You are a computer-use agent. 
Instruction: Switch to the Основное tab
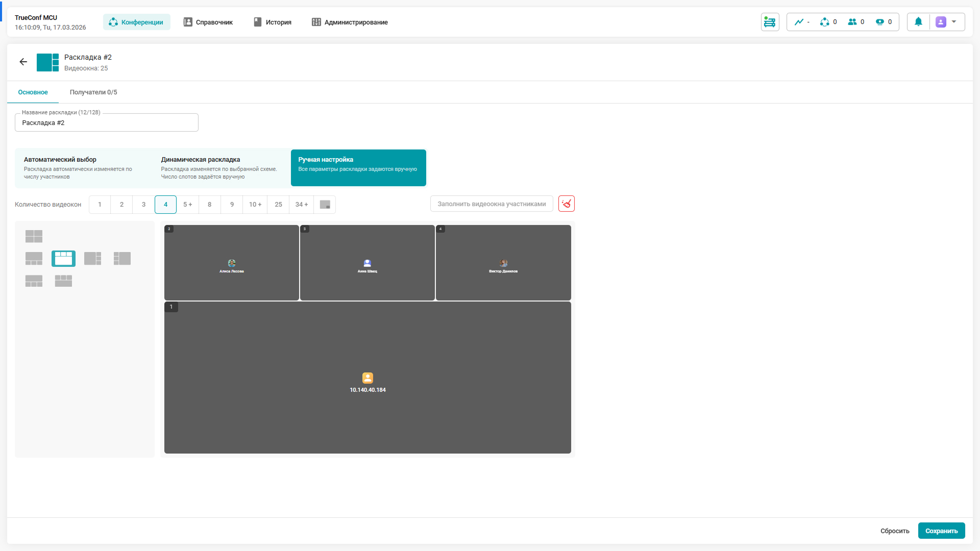tap(33, 92)
